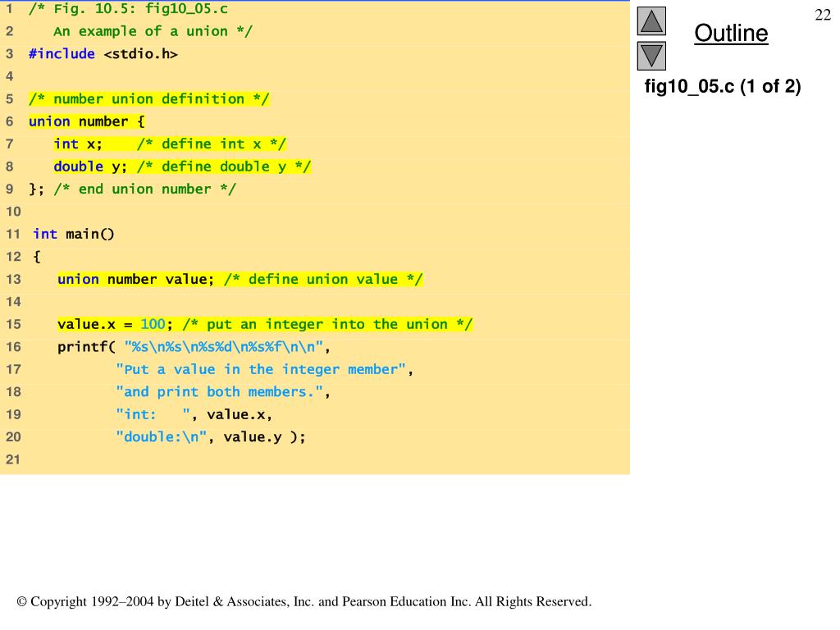Screen dimensions: 840x630
Task: Select the '#include <stdio.h>' line
Action: [x=103, y=54]
